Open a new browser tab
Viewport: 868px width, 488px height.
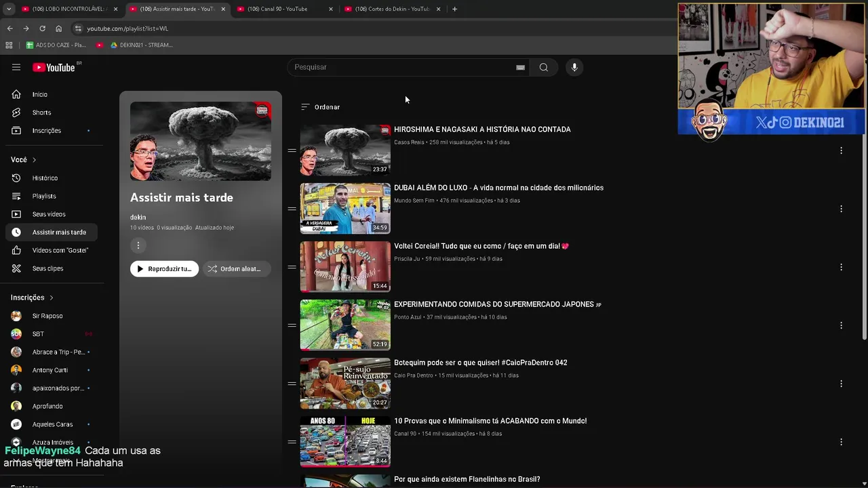(x=454, y=9)
